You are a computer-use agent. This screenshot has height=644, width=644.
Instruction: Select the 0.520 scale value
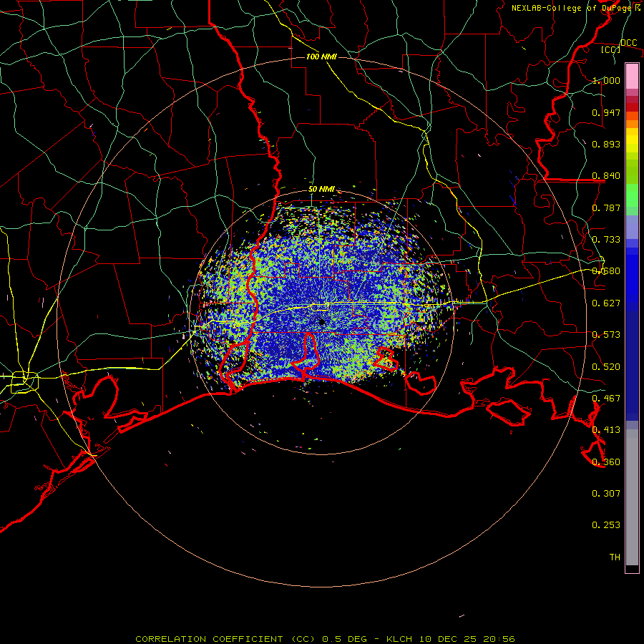606,367
